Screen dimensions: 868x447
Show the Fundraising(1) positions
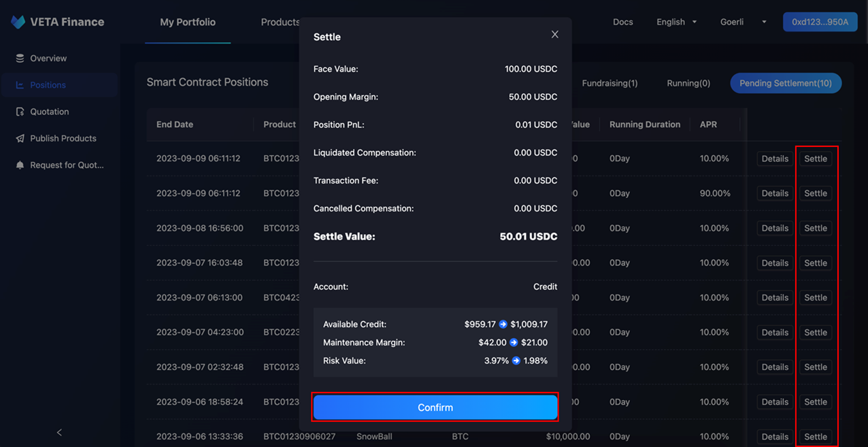610,83
